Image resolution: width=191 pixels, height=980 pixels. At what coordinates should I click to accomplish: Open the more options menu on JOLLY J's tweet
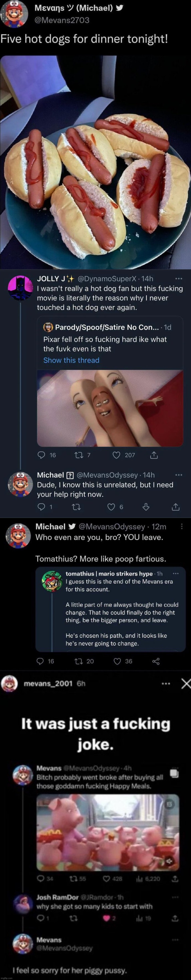pos(178,279)
